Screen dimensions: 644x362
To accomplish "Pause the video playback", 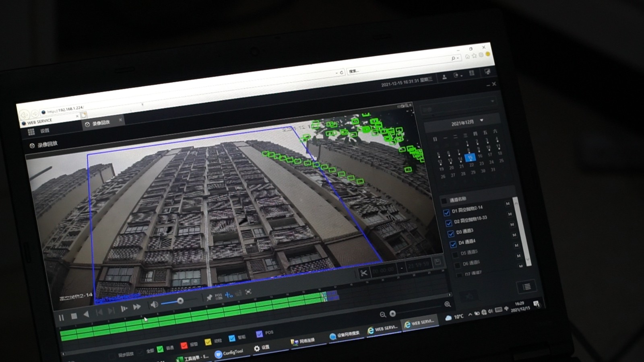I will [x=61, y=318].
